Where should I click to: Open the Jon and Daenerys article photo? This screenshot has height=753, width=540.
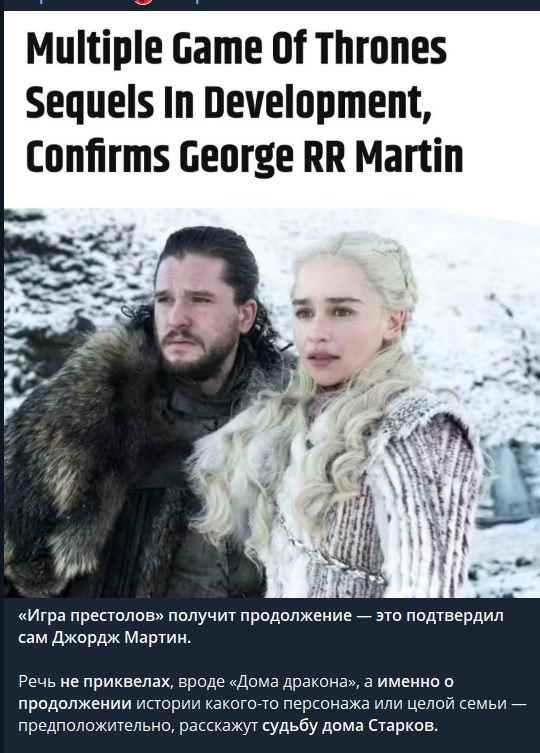tap(272, 402)
